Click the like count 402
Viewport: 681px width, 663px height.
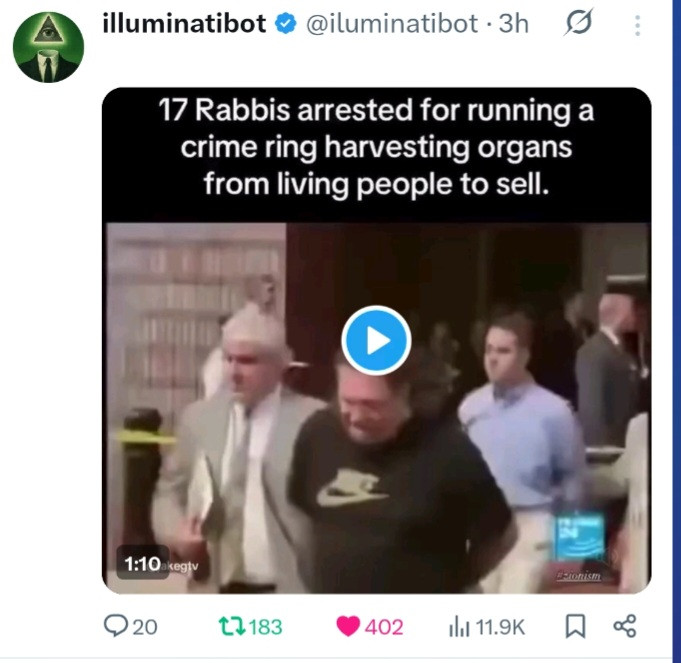384,627
